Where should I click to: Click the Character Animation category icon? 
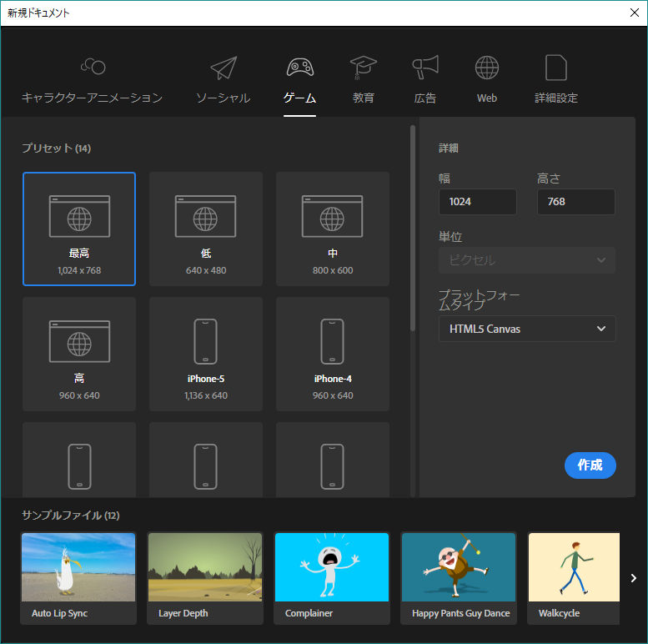pos(93,67)
